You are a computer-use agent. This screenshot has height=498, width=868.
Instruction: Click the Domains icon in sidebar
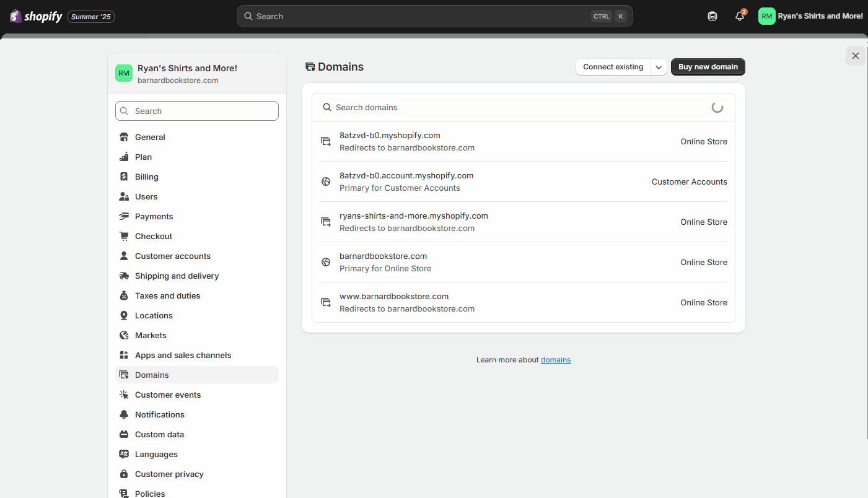pyautogui.click(x=124, y=375)
